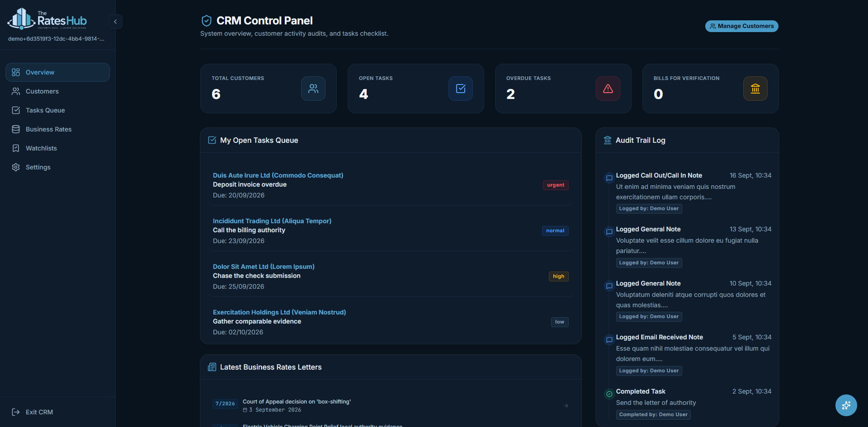Open Dolor Sit Amet Ltd customer link
Image resolution: width=868 pixels, height=427 pixels.
coord(264,267)
